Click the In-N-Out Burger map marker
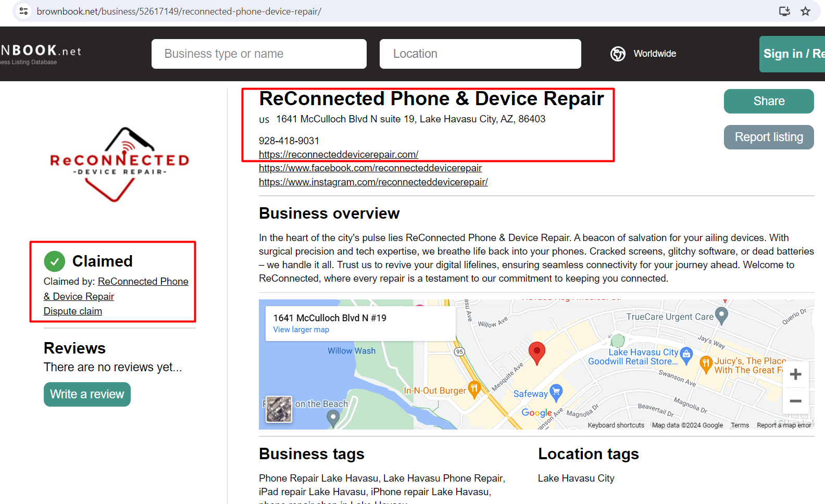825x504 pixels. coord(474,389)
